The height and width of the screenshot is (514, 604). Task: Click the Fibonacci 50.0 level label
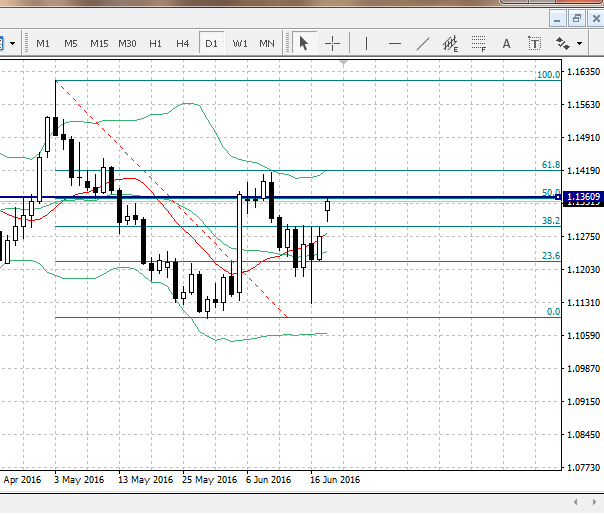pyautogui.click(x=551, y=192)
